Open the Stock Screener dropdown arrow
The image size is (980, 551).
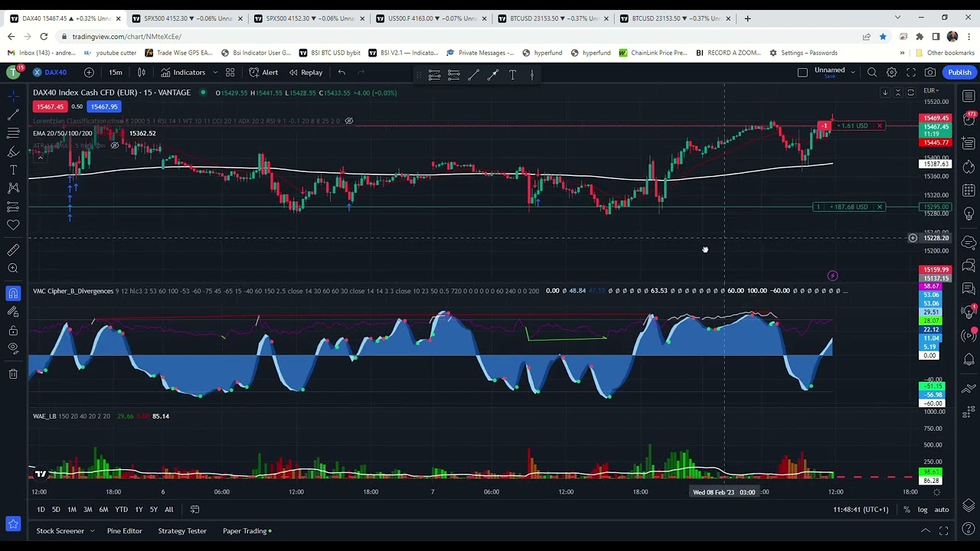click(92, 531)
